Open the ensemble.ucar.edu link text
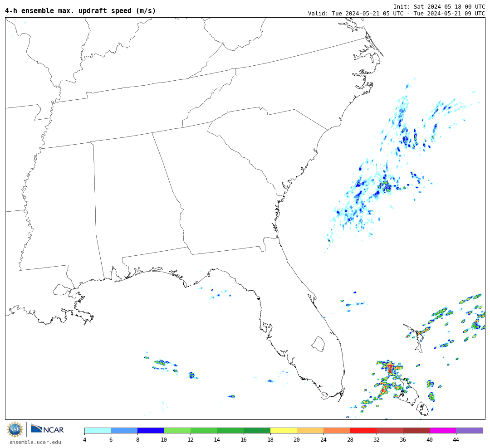 click(35, 442)
